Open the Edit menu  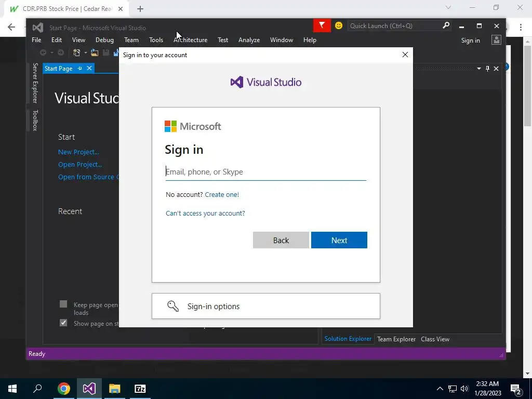pos(57,39)
